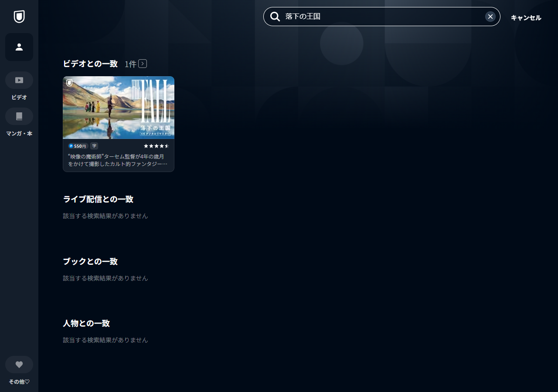This screenshot has height=392, width=558.
Task: Open the ビデオ section icon
Action: tap(19, 80)
